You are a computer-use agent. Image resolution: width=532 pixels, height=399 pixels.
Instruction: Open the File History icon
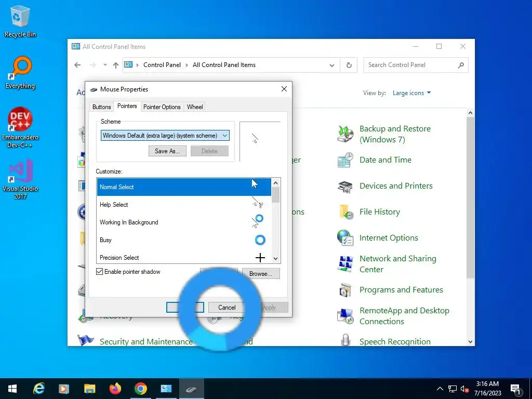345,212
